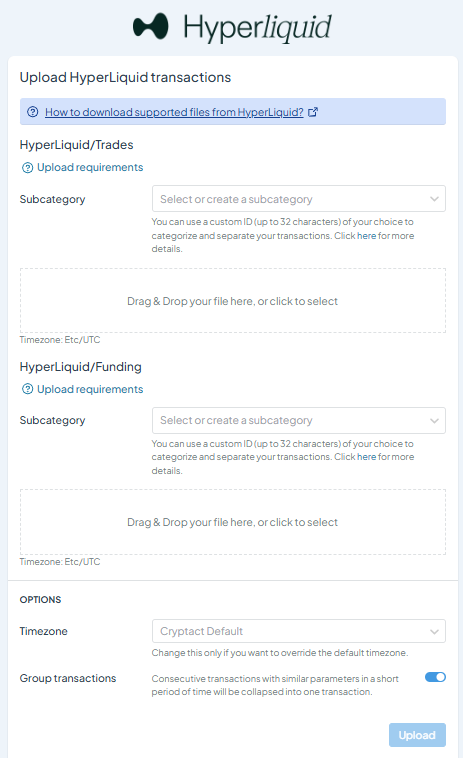Viewport: 463px width, 758px height.
Task: Open Upload requirements under HyperLiquid/Trades
Action: click(90, 167)
